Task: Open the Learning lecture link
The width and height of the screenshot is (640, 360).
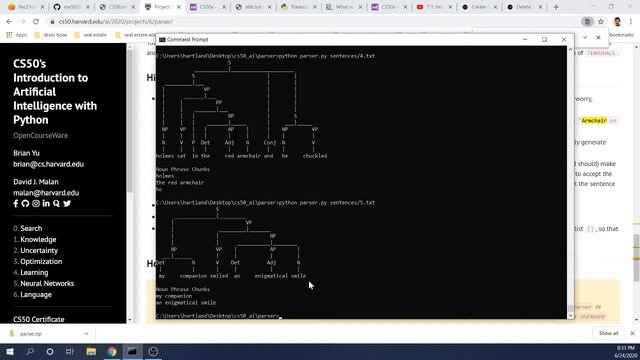Action: 34,272
